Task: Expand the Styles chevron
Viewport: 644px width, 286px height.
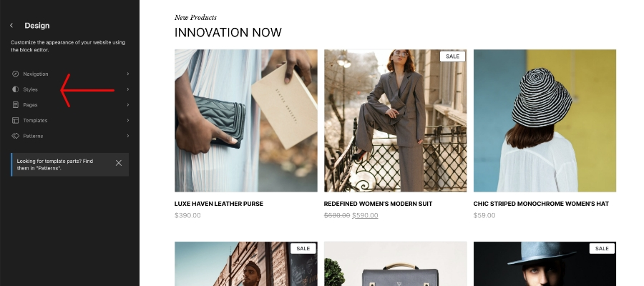Action: pos(128,89)
